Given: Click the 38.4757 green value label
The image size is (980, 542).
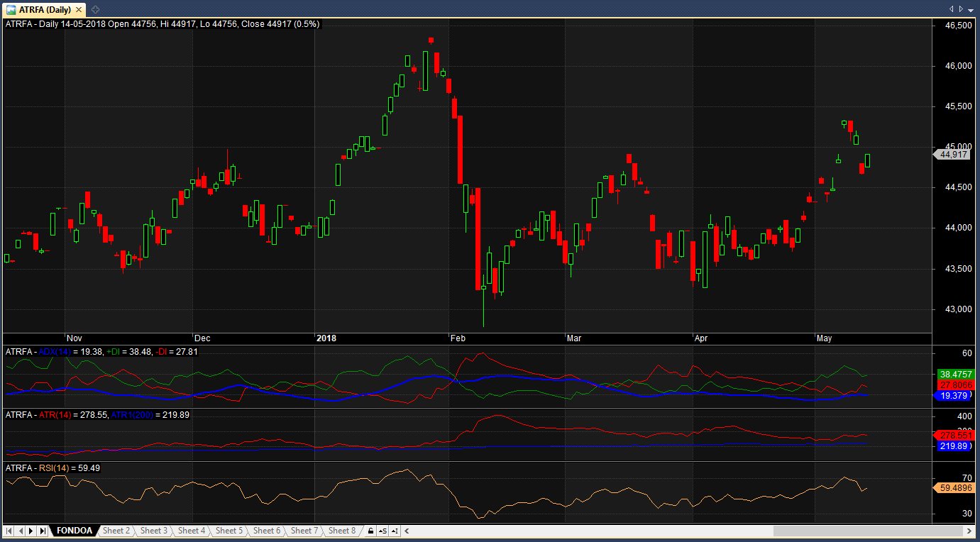Looking at the screenshot, I should point(955,374).
